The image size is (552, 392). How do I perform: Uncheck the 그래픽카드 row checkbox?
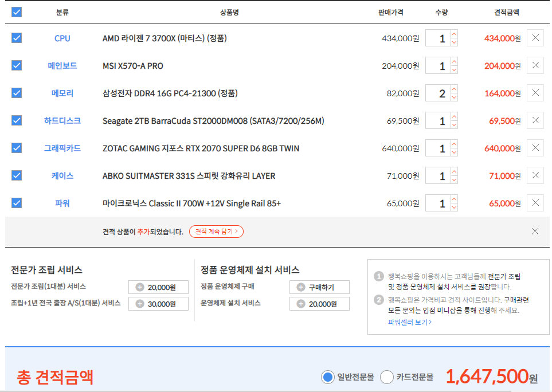click(17, 148)
